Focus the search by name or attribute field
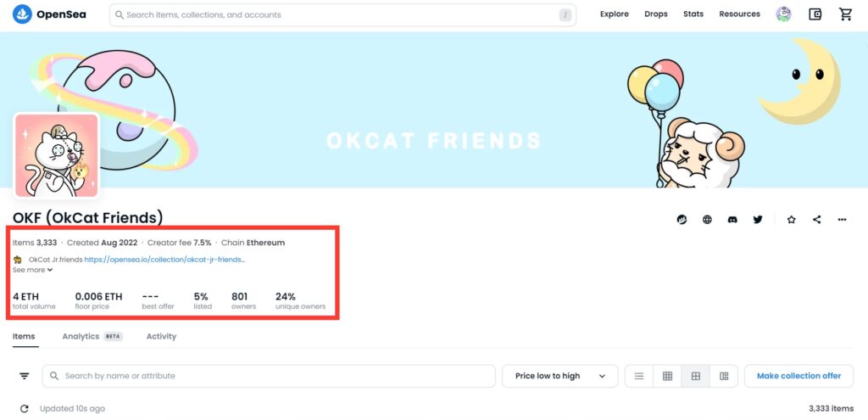Screen dimensions: 868x420 [x=269, y=376]
